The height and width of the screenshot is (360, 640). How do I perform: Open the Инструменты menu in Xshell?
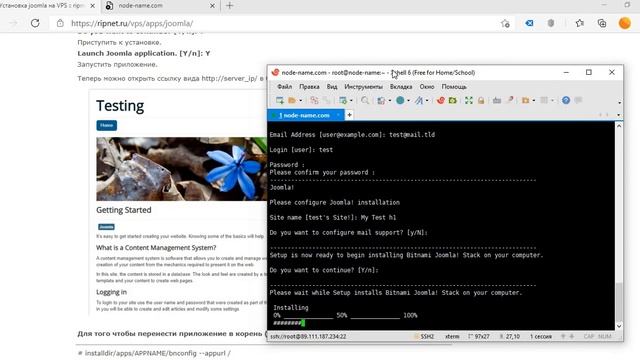click(x=363, y=87)
